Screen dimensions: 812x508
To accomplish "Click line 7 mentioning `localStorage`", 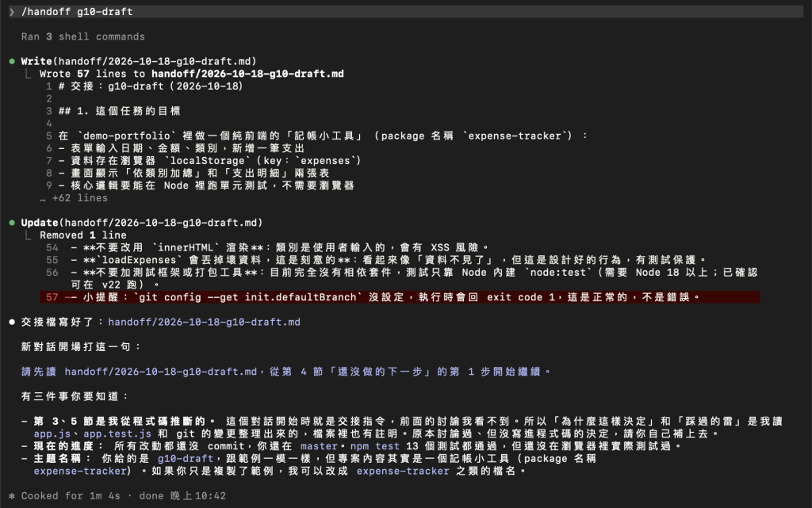I will pos(209,161).
